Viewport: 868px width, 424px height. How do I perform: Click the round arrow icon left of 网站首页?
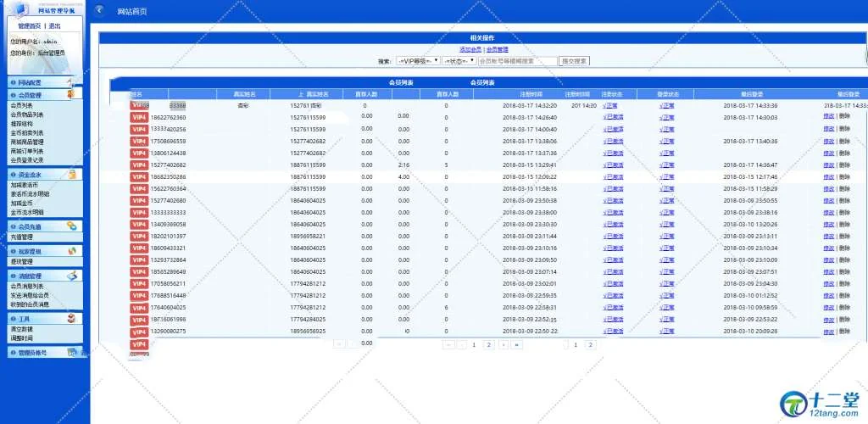click(100, 11)
